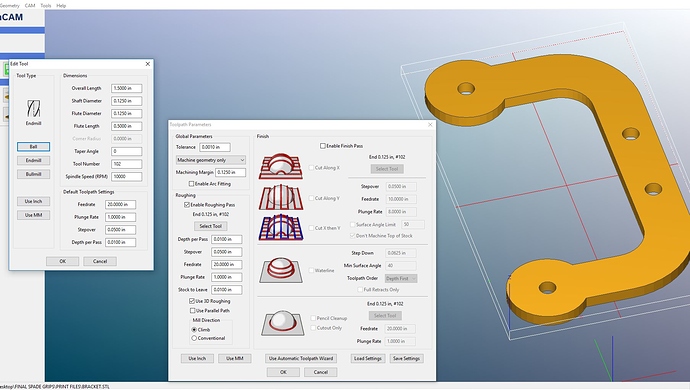690x390 pixels.
Task: Select Conventional mill direction
Action: click(194, 338)
